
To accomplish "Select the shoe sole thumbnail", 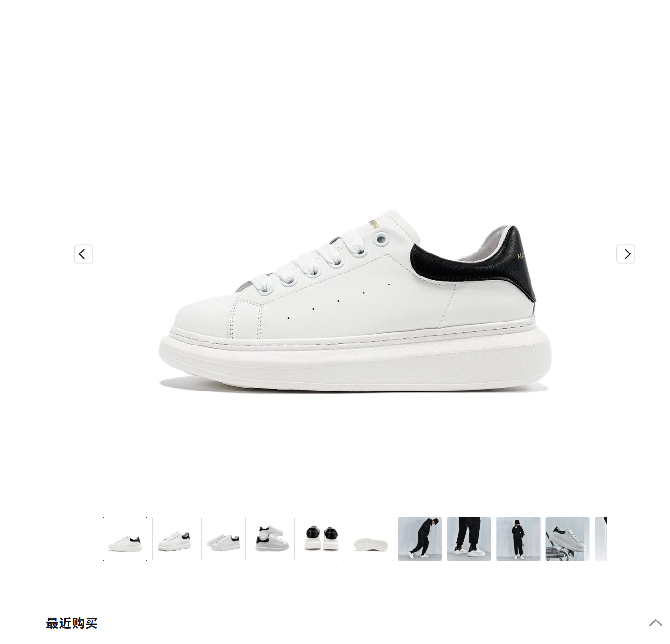I will pyautogui.click(x=371, y=539).
